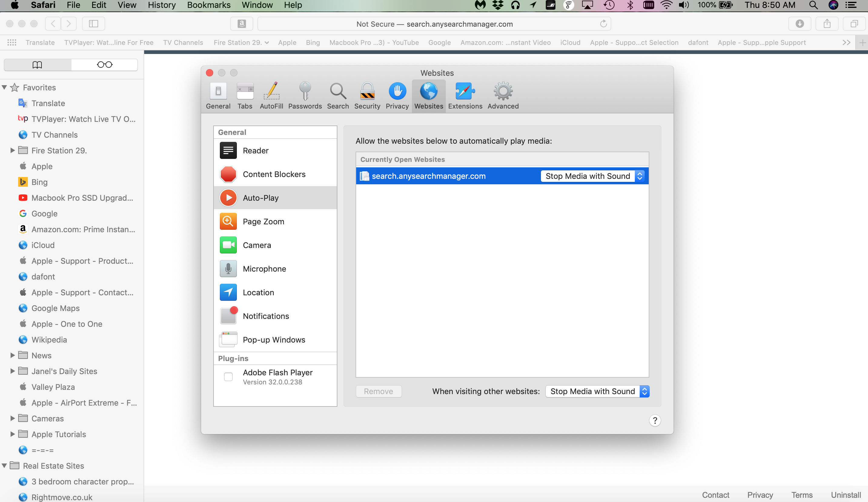
Task: Click the help question mark button
Action: (654, 420)
